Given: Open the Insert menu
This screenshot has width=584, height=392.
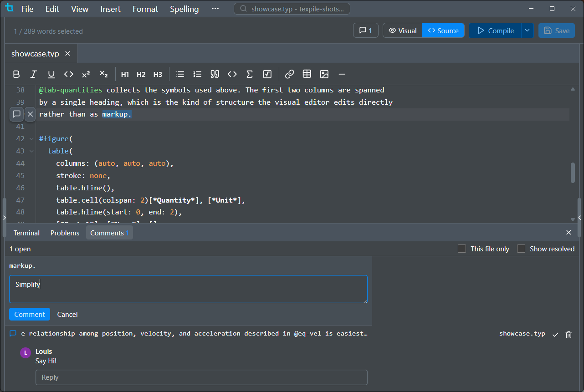Looking at the screenshot, I should pos(111,9).
